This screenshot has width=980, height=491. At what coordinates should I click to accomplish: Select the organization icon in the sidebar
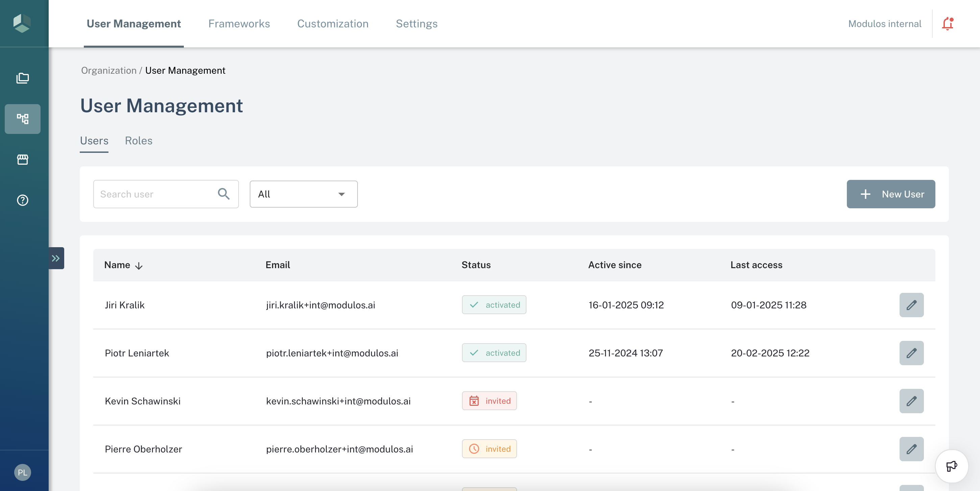22,119
